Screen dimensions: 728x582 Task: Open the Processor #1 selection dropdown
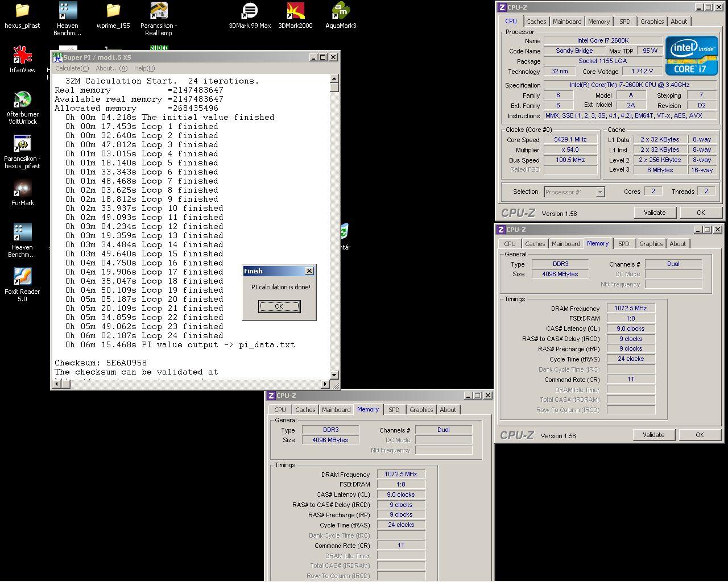coord(574,192)
